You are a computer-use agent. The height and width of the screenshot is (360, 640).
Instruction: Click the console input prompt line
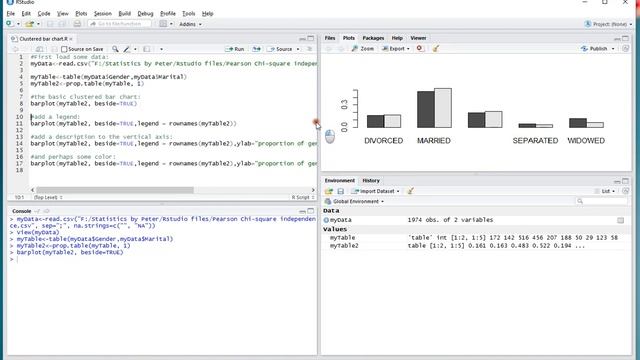click(163, 259)
